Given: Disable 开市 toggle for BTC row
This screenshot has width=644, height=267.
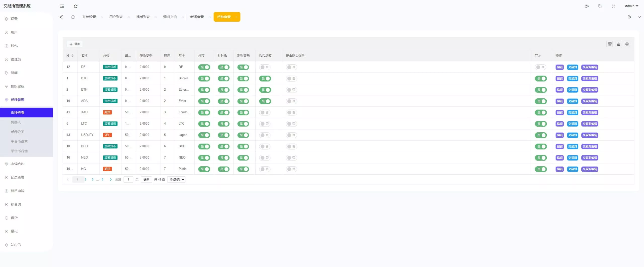Looking at the screenshot, I should (x=205, y=78).
